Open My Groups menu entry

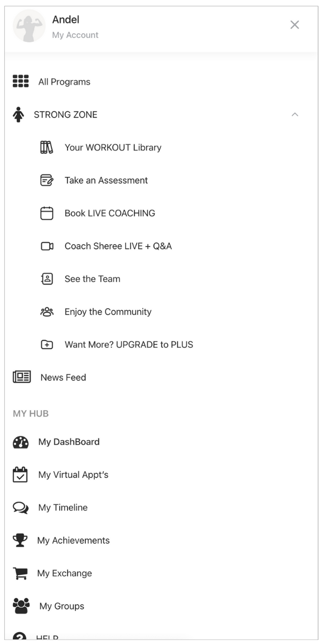(62, 606)
